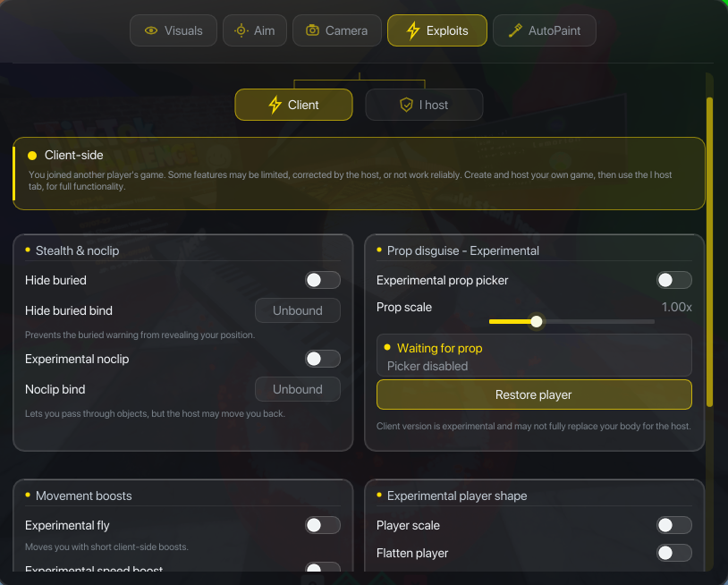
Task: Click the lightning icon on the Exploits tab
Action: (x=413, y=30)
